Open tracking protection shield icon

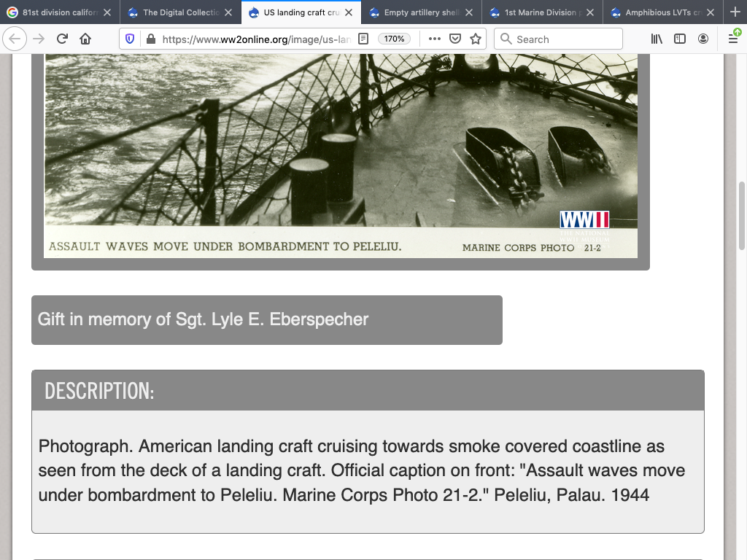click(131, 39)
